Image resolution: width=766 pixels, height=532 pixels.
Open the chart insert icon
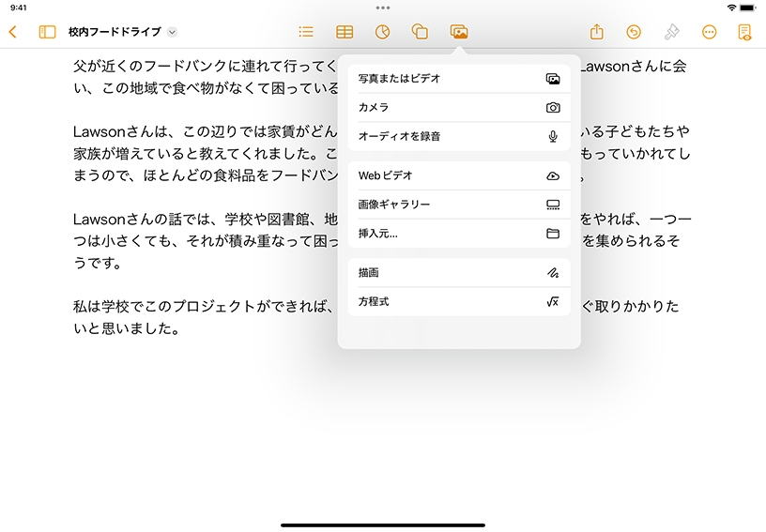[x=382, y=32]
